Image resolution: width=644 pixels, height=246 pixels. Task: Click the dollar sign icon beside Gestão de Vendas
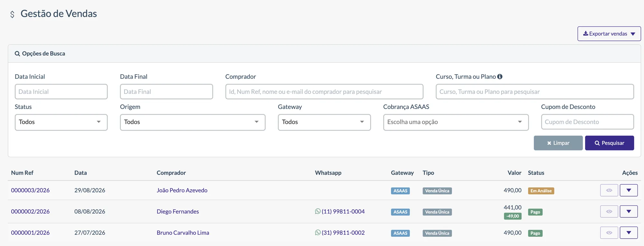point(12,14)
